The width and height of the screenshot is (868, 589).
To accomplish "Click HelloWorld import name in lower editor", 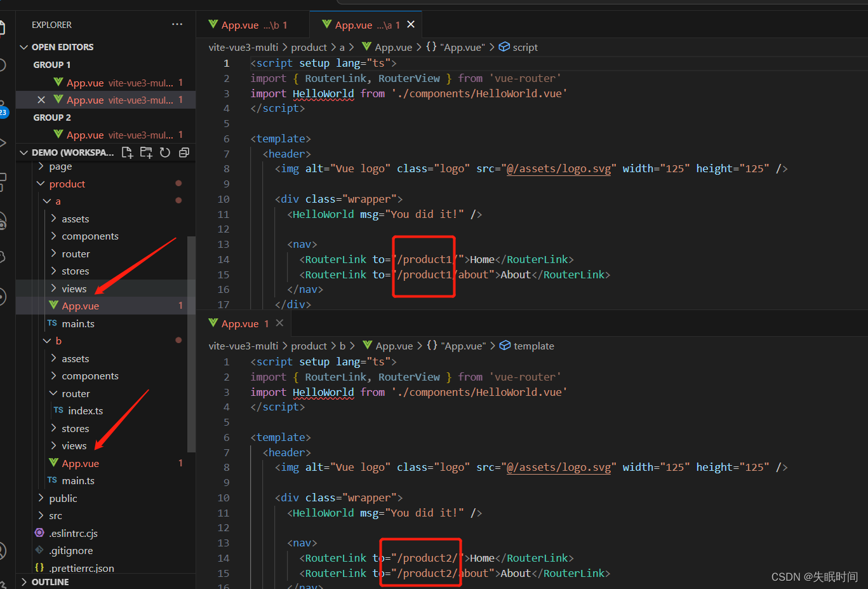I will point(323,392).
